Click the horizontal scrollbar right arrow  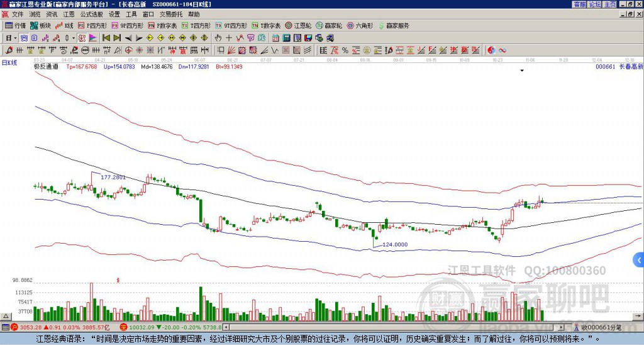click(x=562, y=327)
